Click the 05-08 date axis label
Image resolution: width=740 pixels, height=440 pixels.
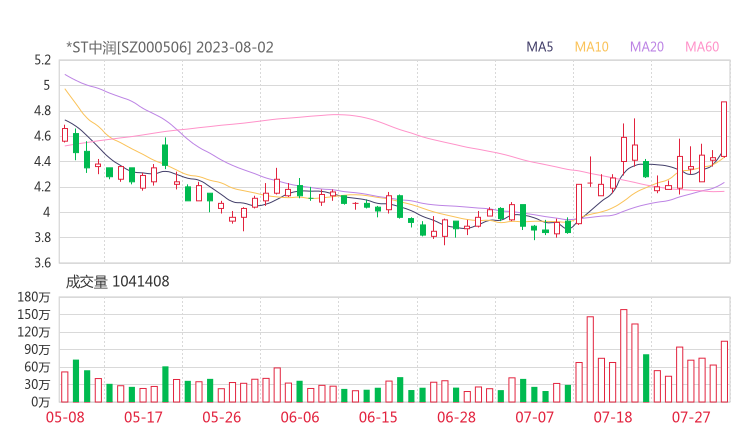[65, 417]
